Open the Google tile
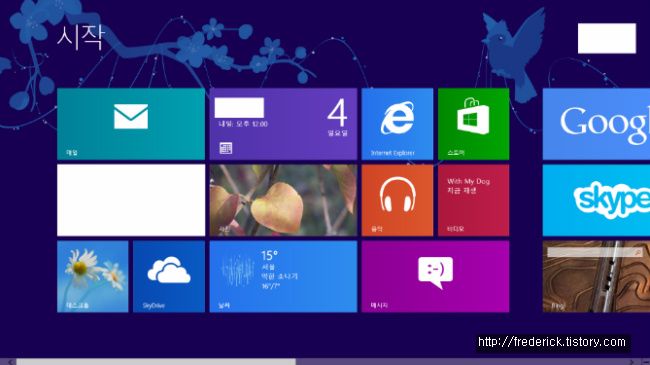Screen dimensions: 650x365 (596, 124)
